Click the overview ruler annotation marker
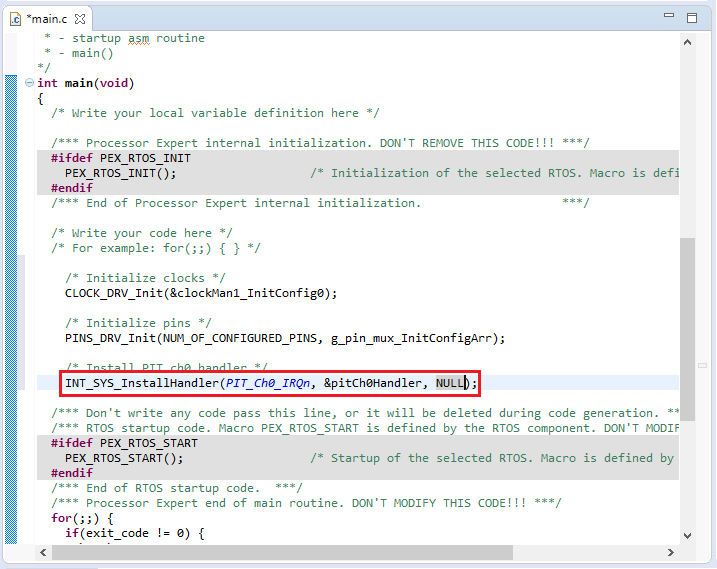This screenshot has height=569, width=717. [x=702, y=365]
